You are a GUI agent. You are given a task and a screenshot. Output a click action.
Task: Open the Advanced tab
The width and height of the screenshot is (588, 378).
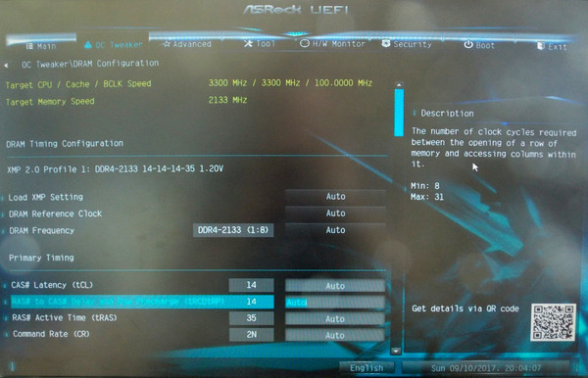pos(187,44)
